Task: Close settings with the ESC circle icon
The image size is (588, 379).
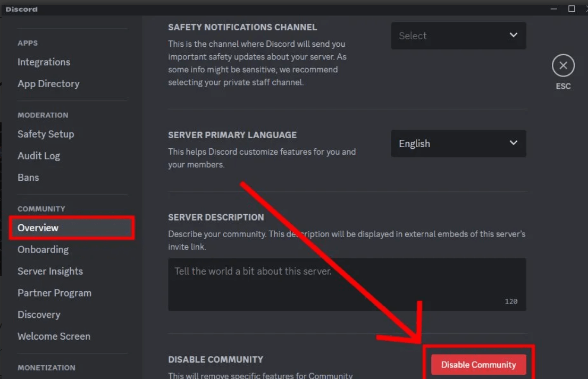Action: click(x=563, y=66)
